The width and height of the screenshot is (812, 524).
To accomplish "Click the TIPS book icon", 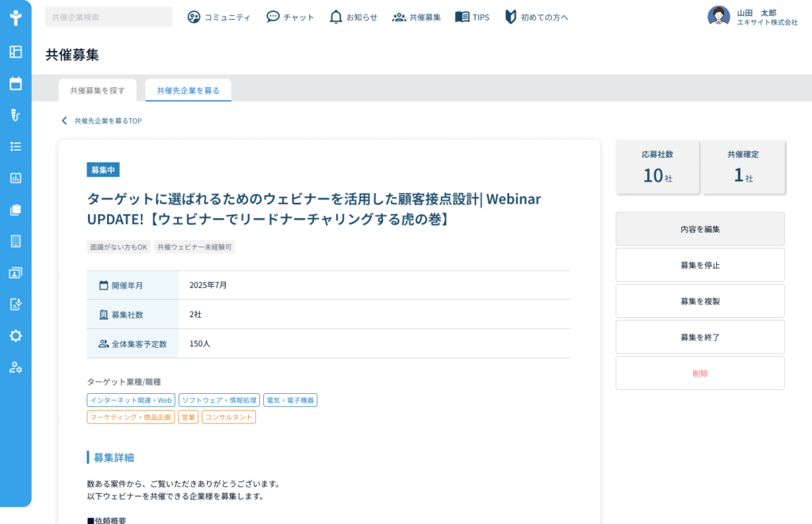I will (462, 17).
